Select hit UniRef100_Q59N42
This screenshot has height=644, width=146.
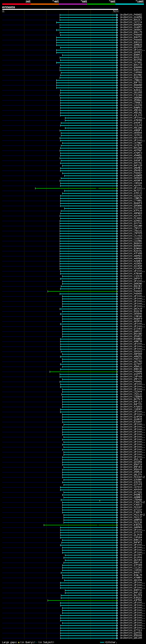[131, 100]
